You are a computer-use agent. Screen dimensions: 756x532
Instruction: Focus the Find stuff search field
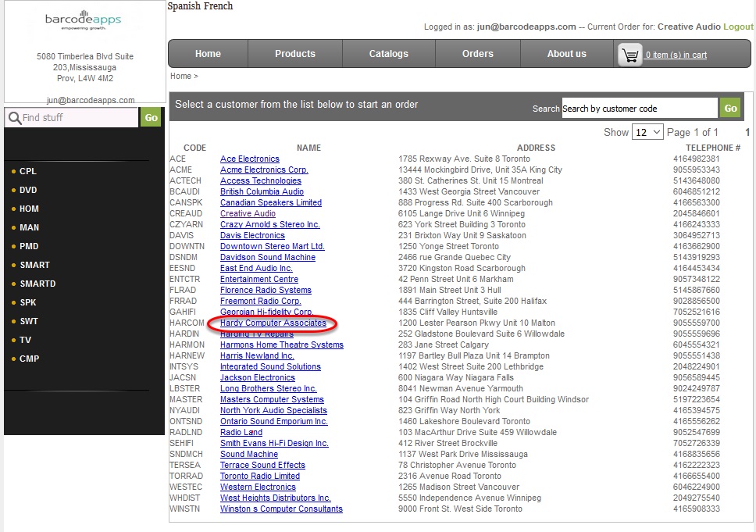(x=71, y=117)
